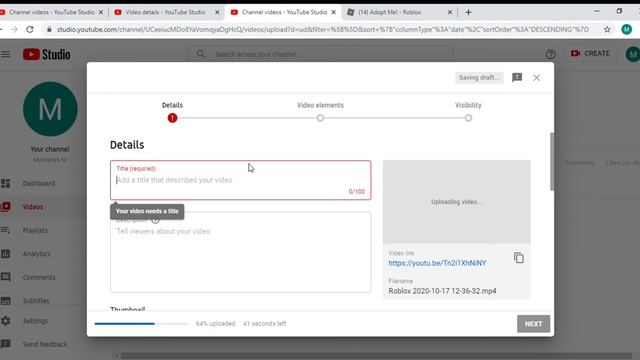Open the account avatar in Studio header
640x360 pixels.
pos(633,54)
